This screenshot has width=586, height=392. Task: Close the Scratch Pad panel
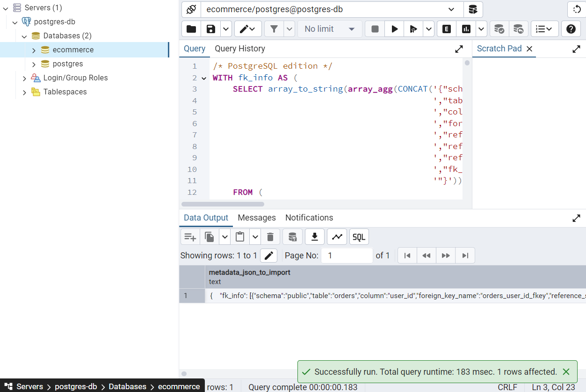tap(529, 49)
